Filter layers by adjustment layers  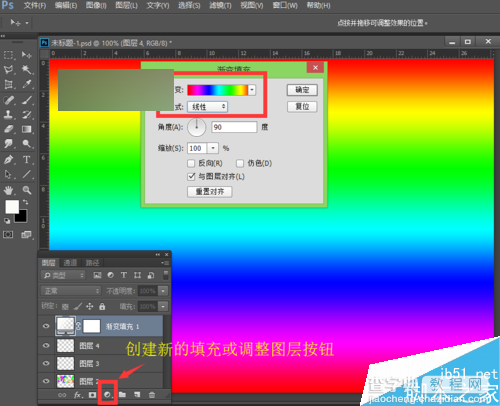click(111, 275)
